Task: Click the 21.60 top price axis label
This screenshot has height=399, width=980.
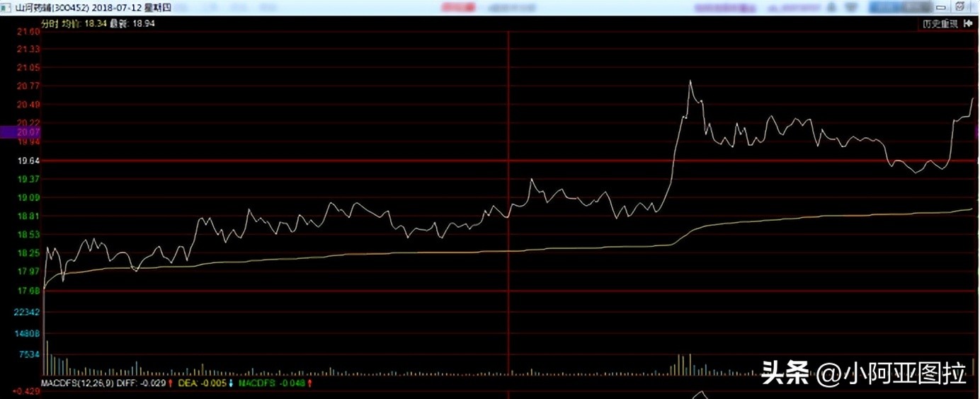Action: click(28, 32)
